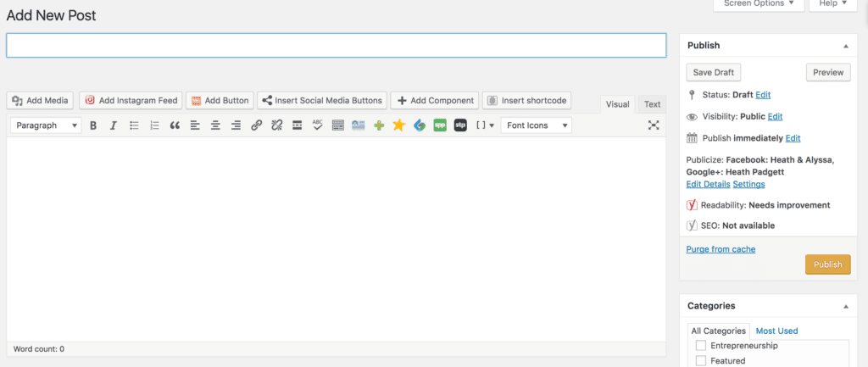Screen dimensions: 868x367
Task: Edit the post Status
Action: (x=763, y=95)
